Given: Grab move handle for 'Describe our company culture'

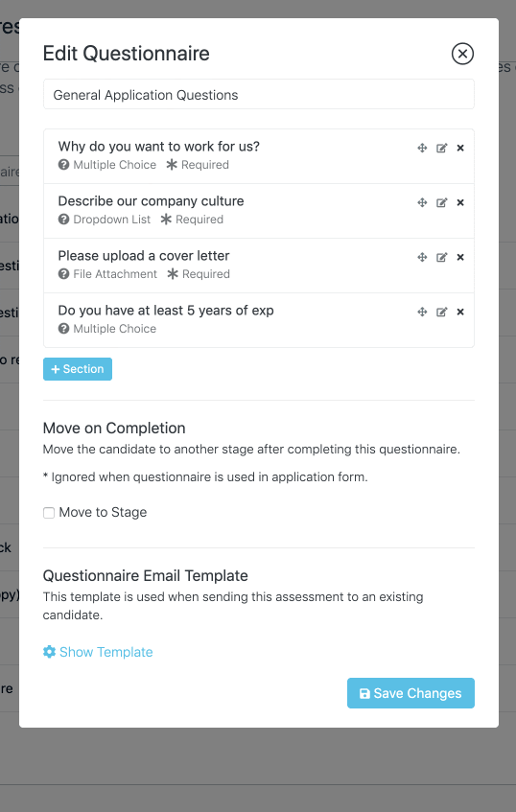Looking at the screenshot, I should [422, 202].
